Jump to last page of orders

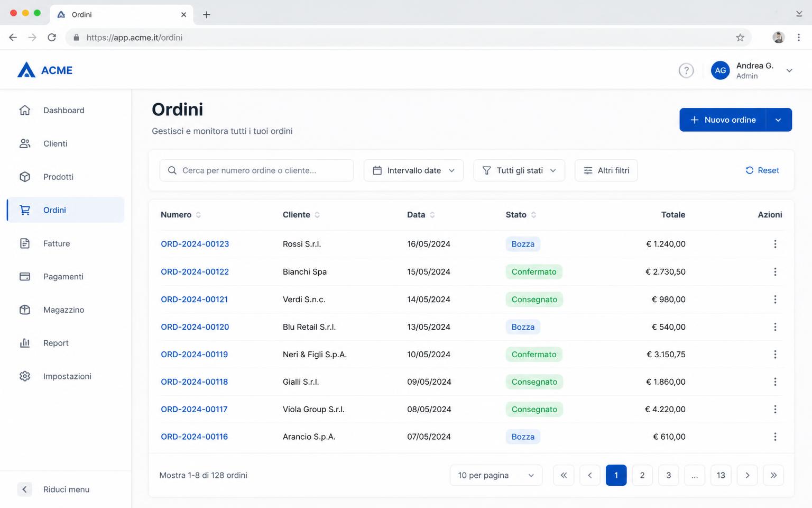pos(773,475)
